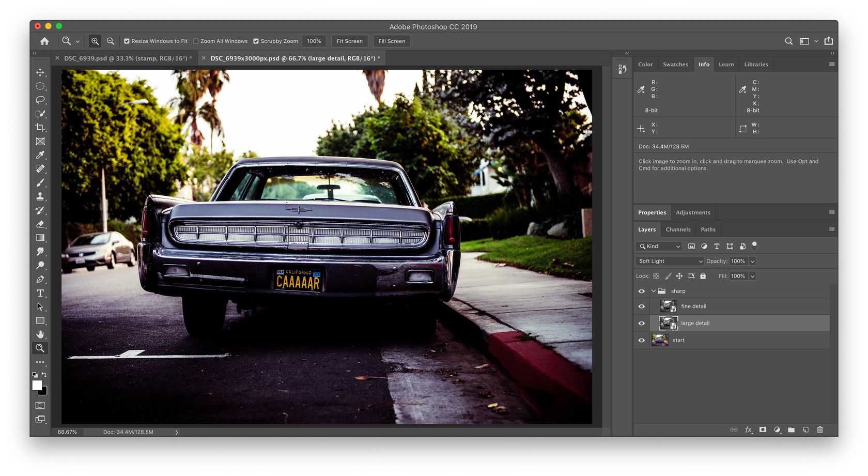Select the Dodge tool
868x476 pixels.
tap(40, 265)
